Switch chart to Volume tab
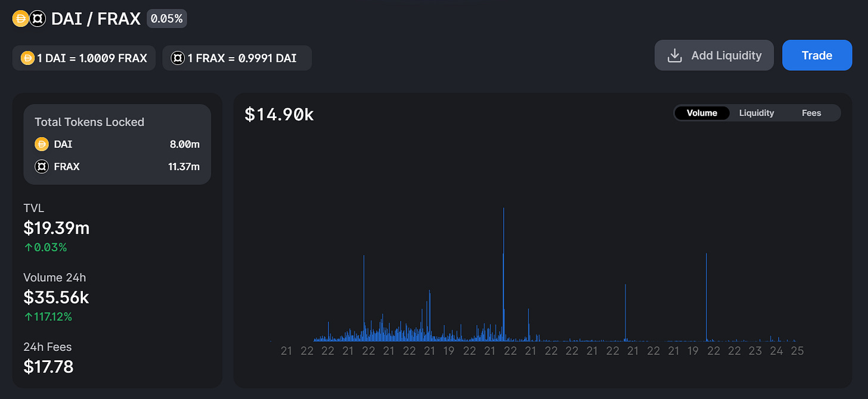 702,113
